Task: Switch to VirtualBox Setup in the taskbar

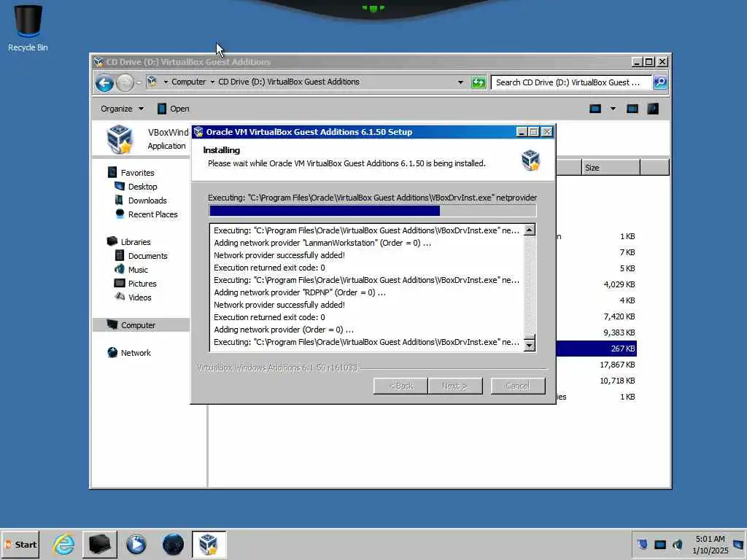Action: click(209, 544)
